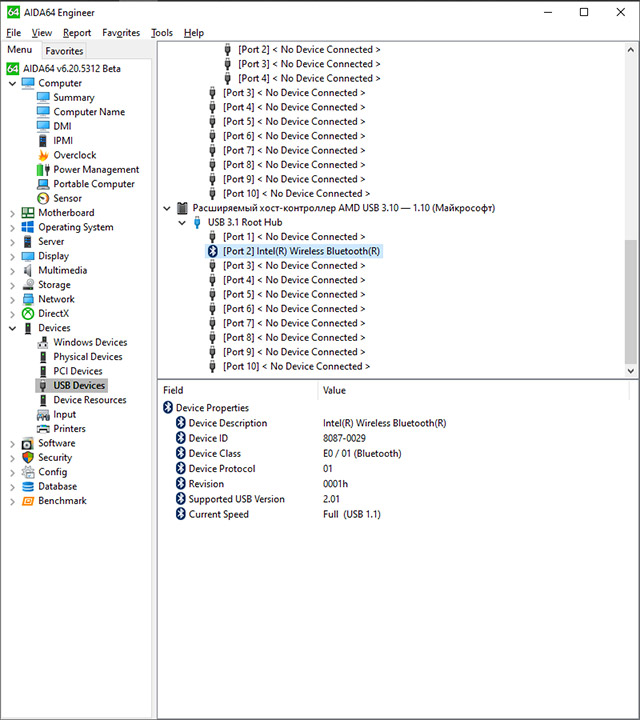640x720 pixels.
Task: Click the Printers icon
Action: (43, 428)
